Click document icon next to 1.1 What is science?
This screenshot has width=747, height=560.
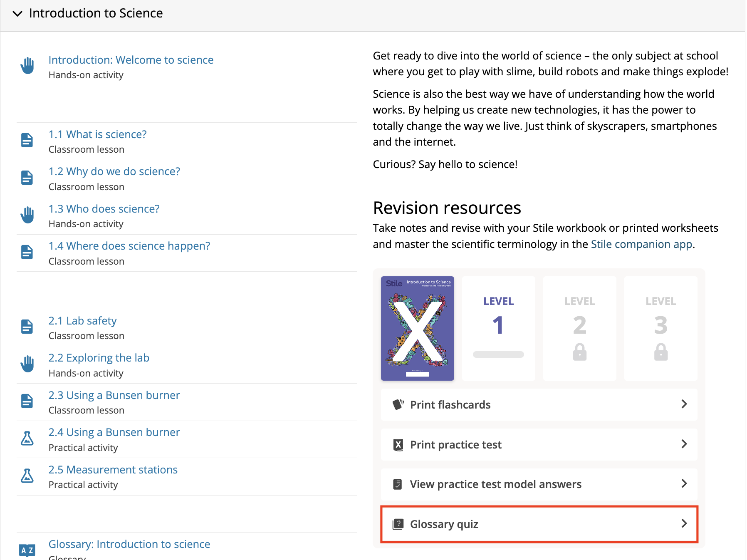tap(27, 141)
